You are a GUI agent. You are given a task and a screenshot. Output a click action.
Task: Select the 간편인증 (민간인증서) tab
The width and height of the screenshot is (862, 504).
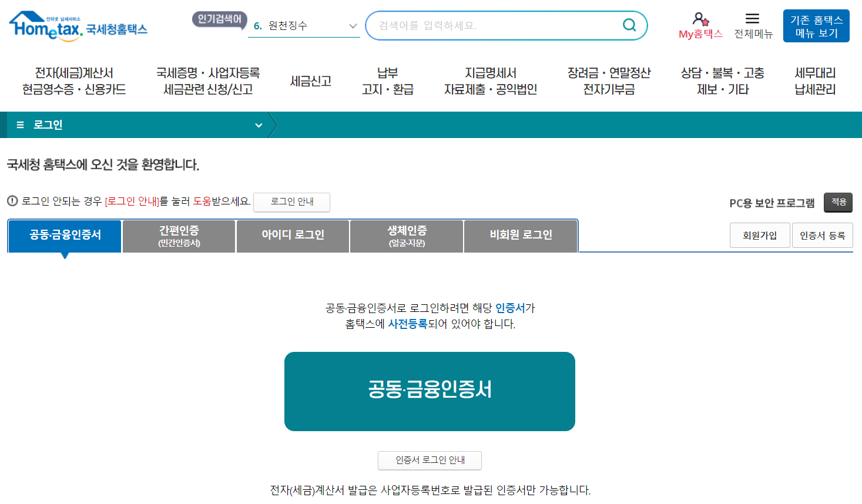pyautogui.click(x=179, y=236)
